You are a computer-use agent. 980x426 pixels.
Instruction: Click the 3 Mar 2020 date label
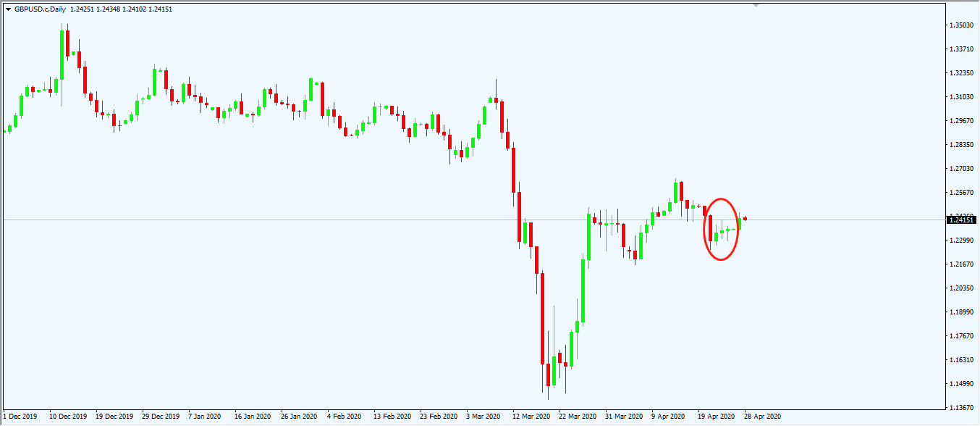click(x=483, y=417)
